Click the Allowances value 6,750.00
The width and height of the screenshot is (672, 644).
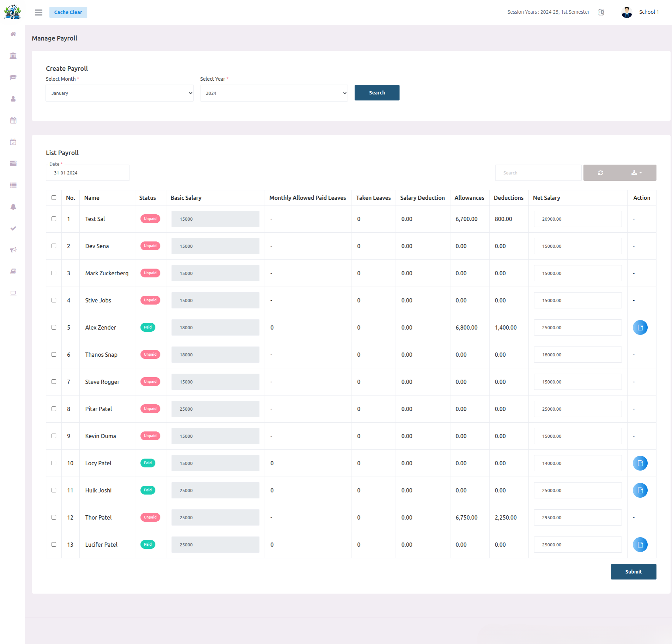pyautogui.click(x=466, y=517)
